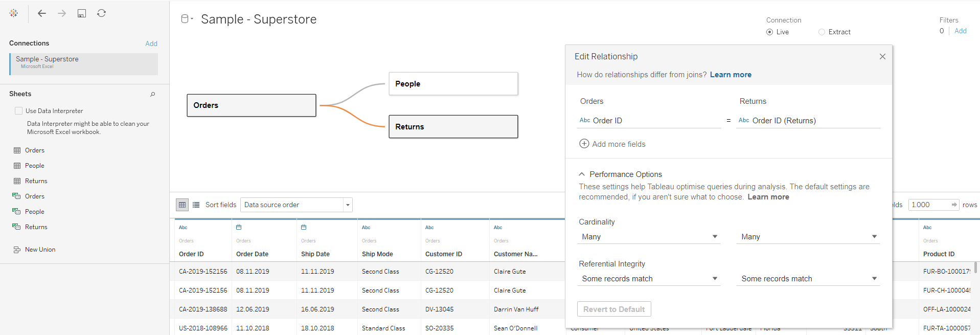The width and height of the screenshot is (980, 335).
Task: Click the Order ID column header
Action: point(191,254)
